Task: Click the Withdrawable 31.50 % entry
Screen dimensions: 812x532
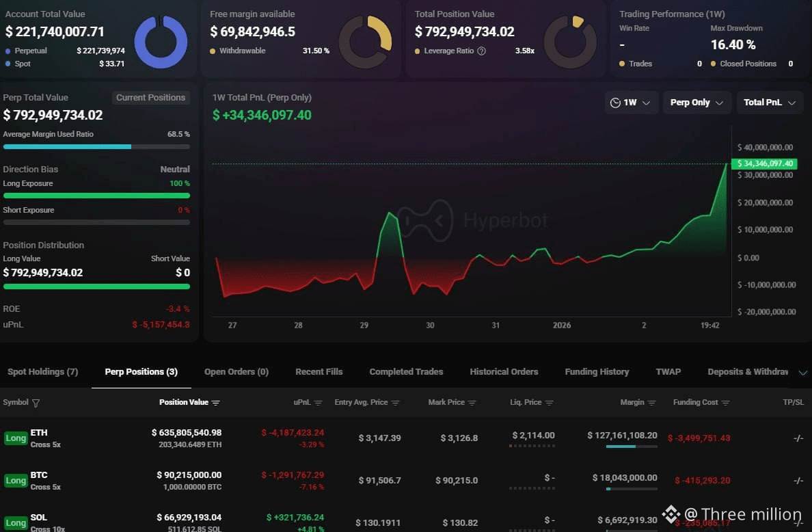Action: [x=269, y=51]
